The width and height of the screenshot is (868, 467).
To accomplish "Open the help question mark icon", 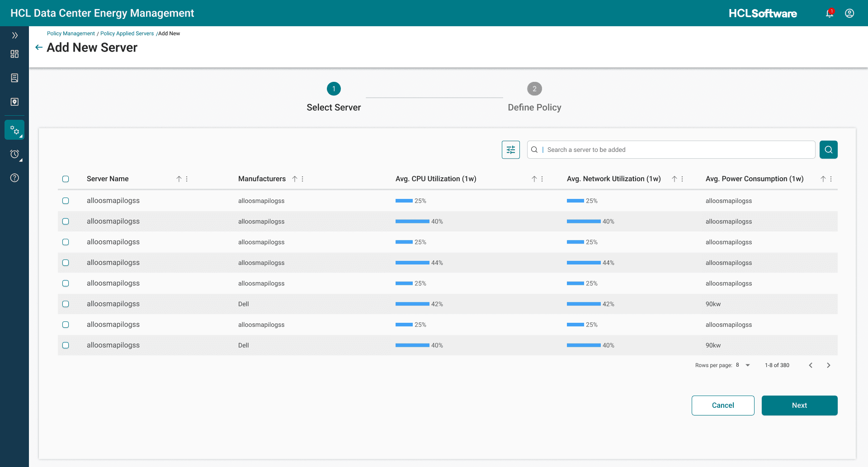I will pos(14,178).
